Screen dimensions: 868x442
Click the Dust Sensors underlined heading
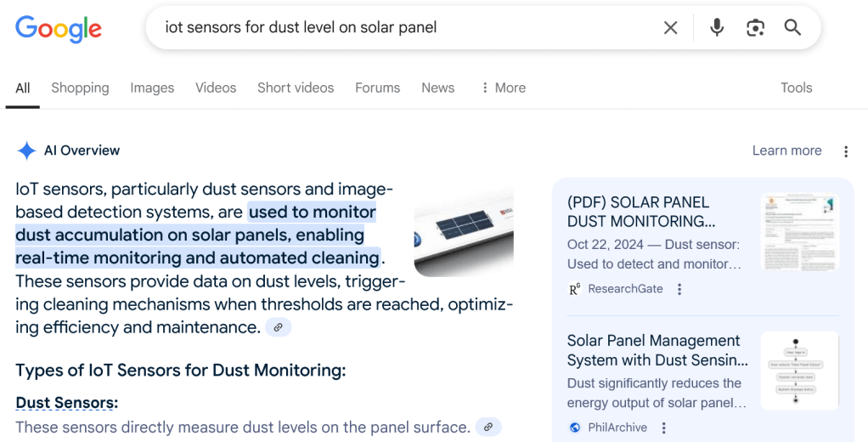[65, 402]
